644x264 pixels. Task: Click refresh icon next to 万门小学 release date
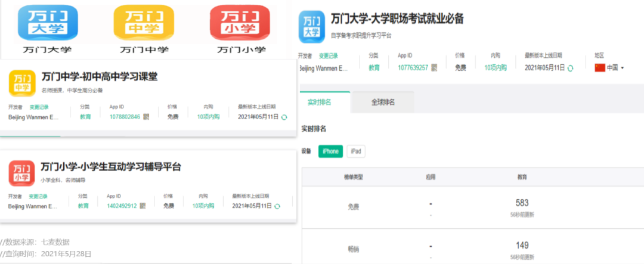277,206
